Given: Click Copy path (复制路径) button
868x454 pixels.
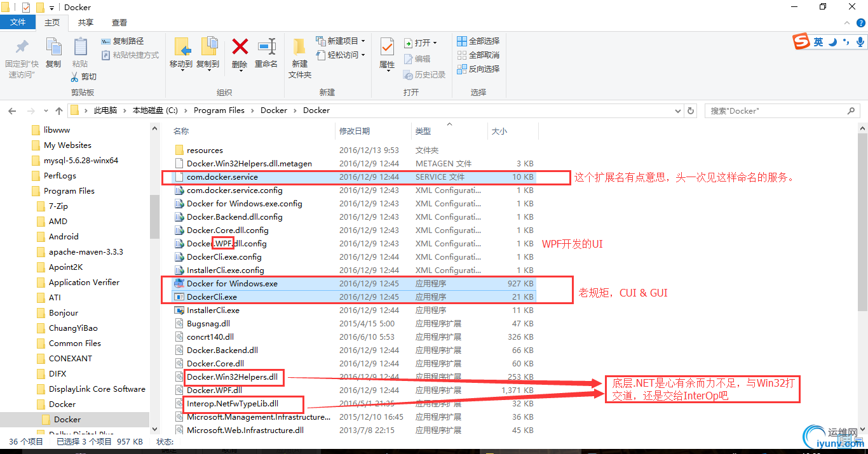Looking at the screenshot, I should tap(123, 41).
